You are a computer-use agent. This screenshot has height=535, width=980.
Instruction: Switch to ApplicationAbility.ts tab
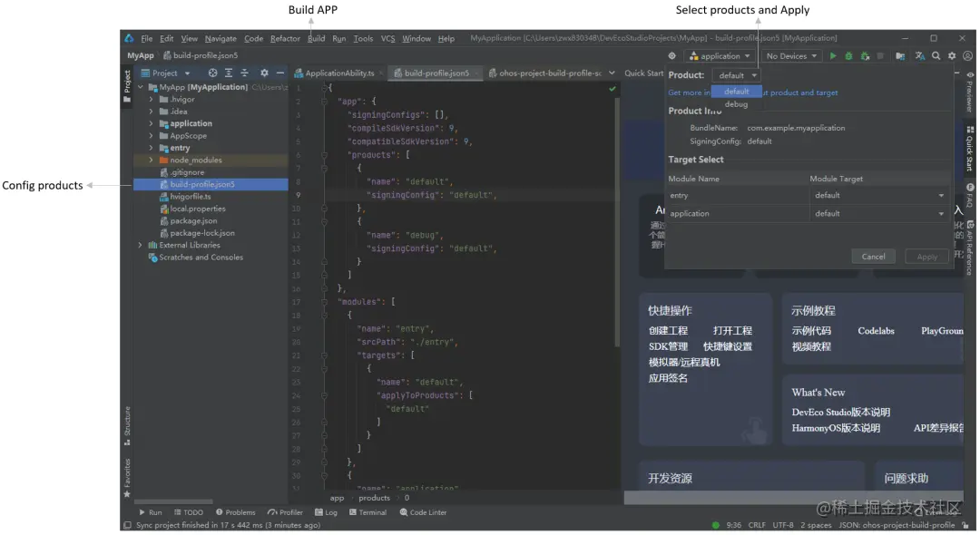click(x=338, y=73)
